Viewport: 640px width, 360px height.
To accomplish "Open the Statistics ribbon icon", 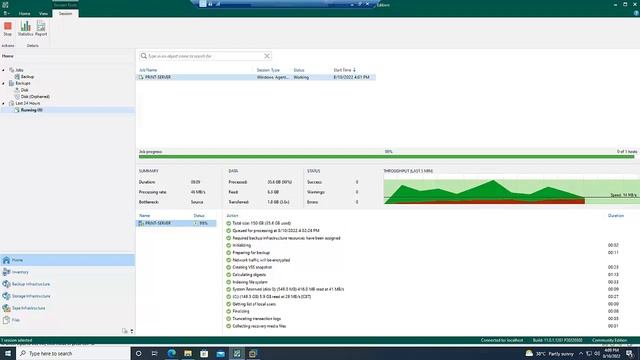I will (25, 29).
